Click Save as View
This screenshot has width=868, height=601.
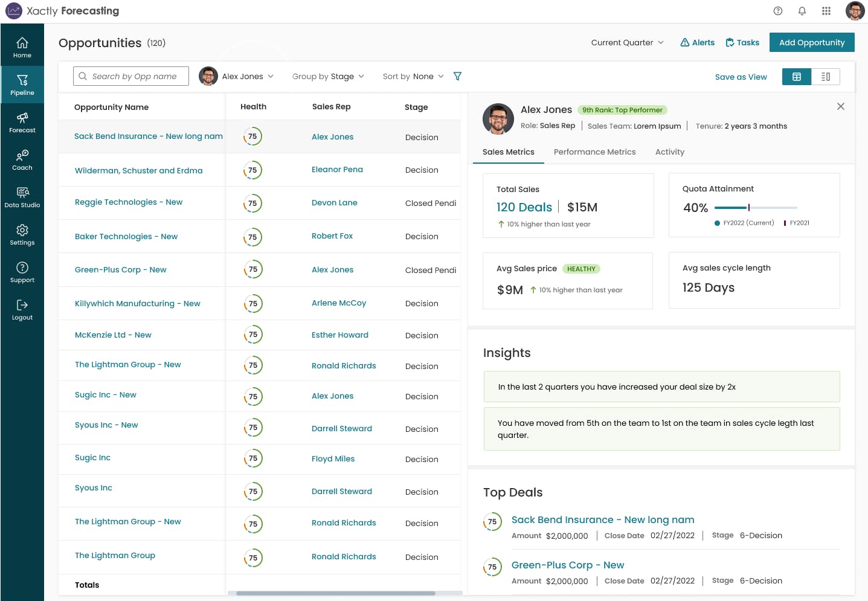(741, 77)
